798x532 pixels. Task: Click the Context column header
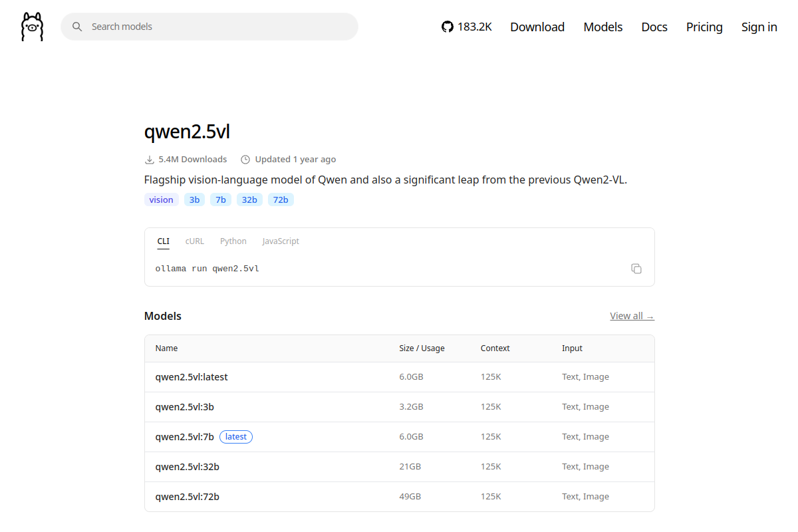[x=495, y=348]
